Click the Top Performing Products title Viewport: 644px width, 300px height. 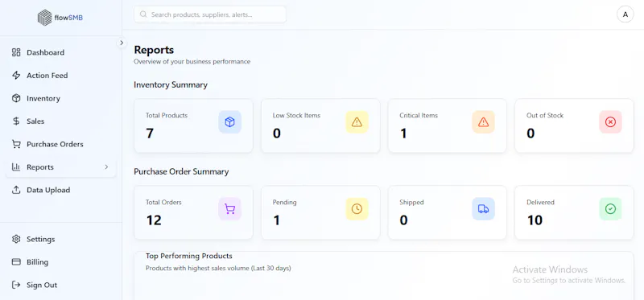pyautogui.click(x=189, y=256)
